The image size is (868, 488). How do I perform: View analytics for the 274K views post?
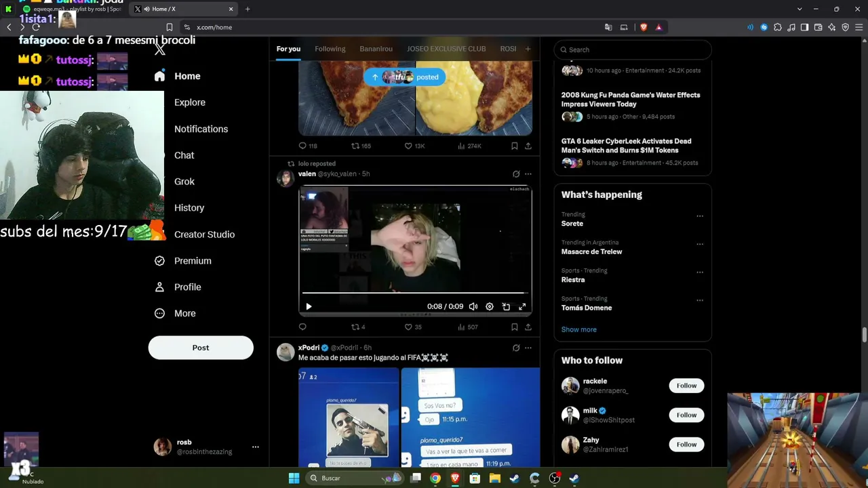coord(469,146)
